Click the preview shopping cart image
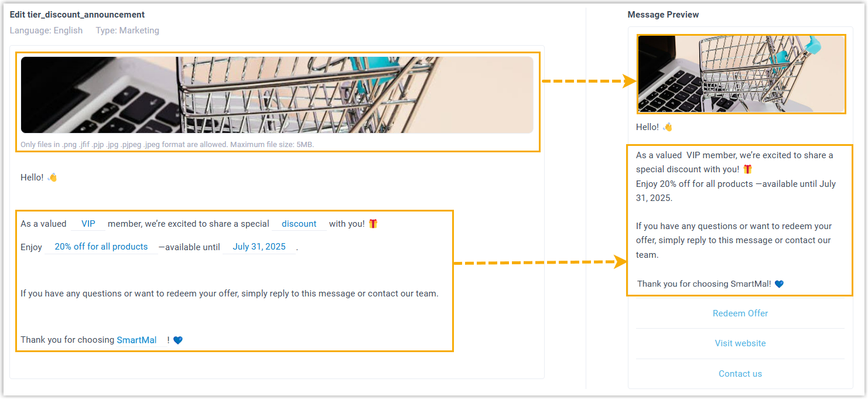 click(x=741, y=74)
